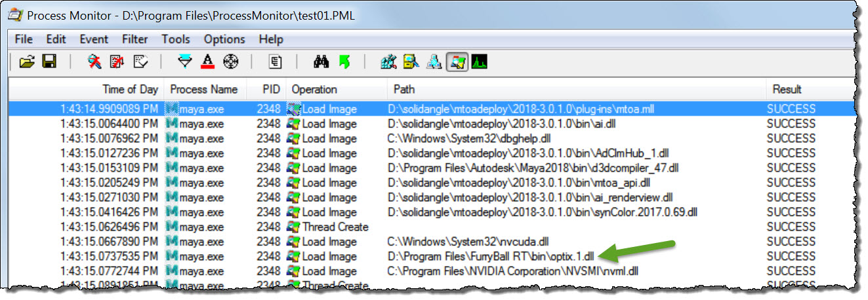The image size is (868, 300).
Task: Click the Open file toolbar icon
Action: (26, 62)
